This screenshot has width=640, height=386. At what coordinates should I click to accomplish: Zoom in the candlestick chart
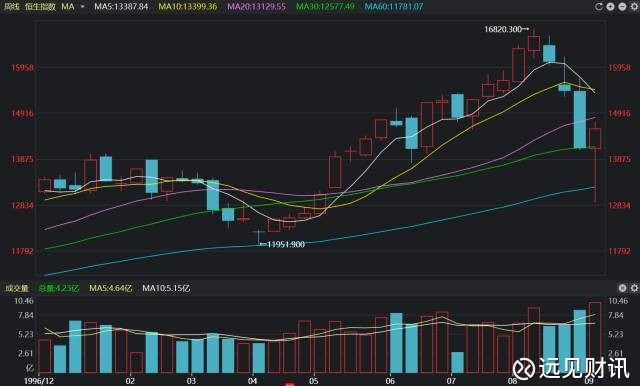click(x=611, y=7)
